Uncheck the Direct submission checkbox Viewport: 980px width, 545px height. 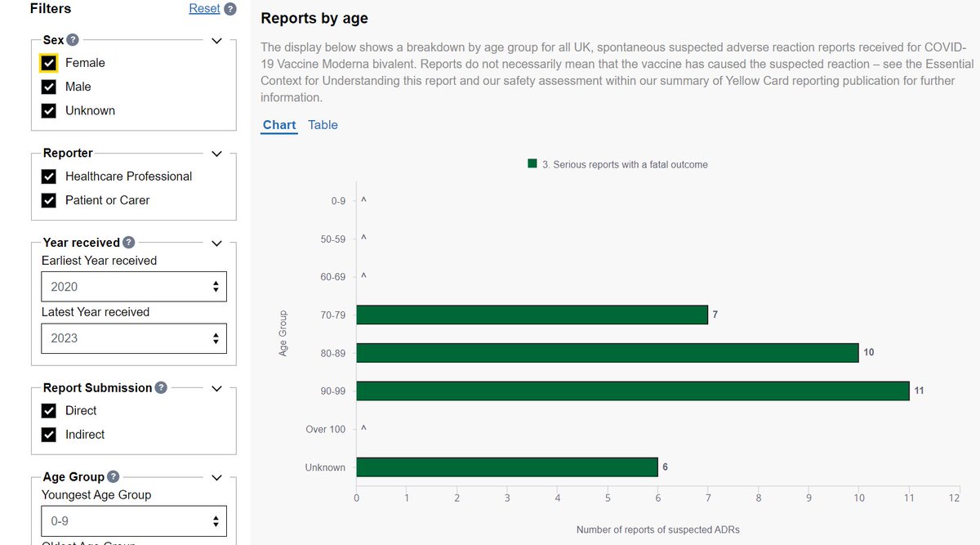(49, 411)
